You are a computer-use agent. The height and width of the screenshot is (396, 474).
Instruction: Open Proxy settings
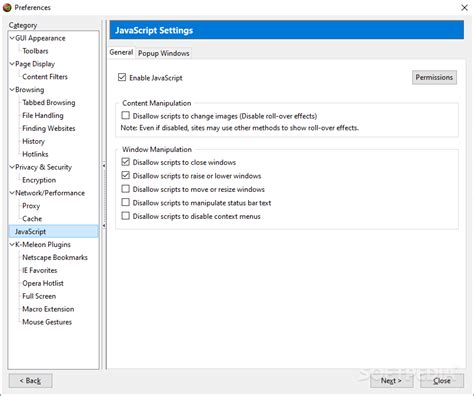pos(31,206)
